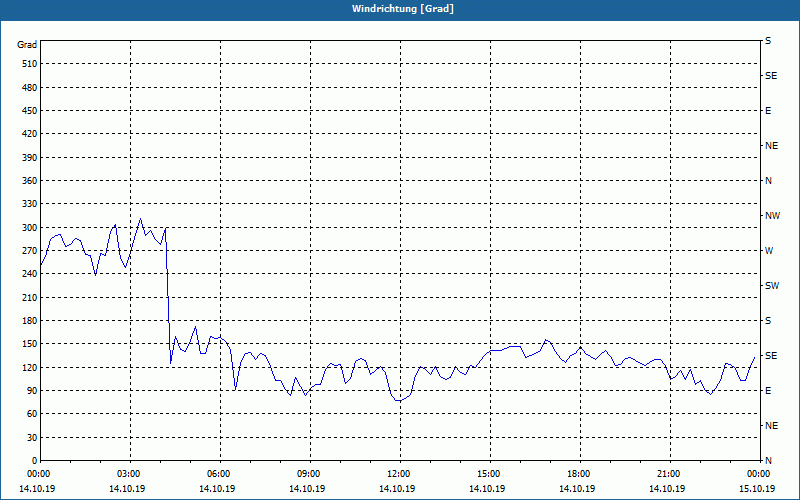The height and width of the screenshot is (500, 800).
Task: Click the N compass label beside 360 gridline
Action: tap(769, 181)
